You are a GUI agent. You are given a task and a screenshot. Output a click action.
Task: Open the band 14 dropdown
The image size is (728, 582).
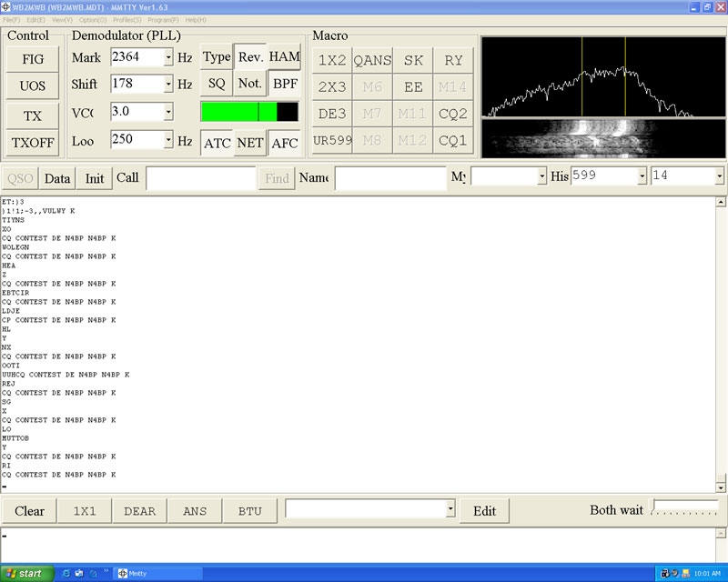(719, 176)
